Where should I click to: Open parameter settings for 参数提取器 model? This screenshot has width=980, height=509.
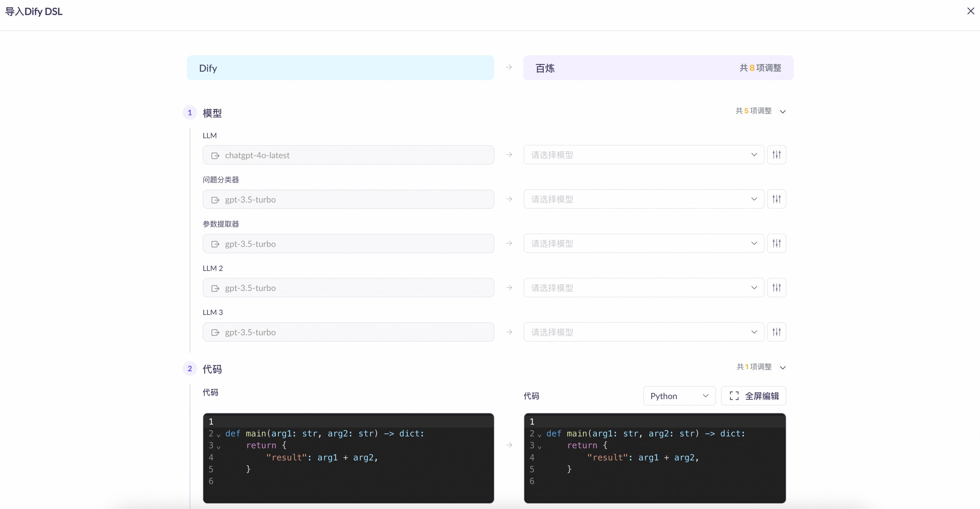click(776, 243)
